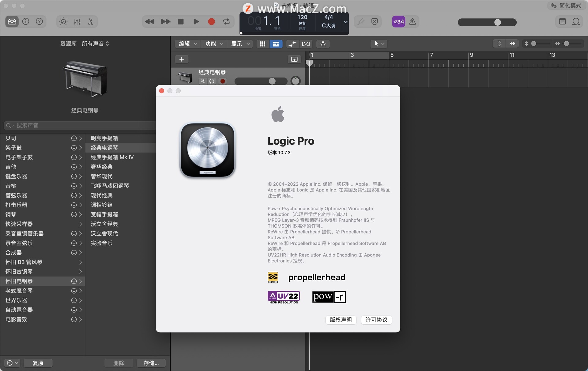
Task: Open Smart Controls dial icon
Action: 63,22
